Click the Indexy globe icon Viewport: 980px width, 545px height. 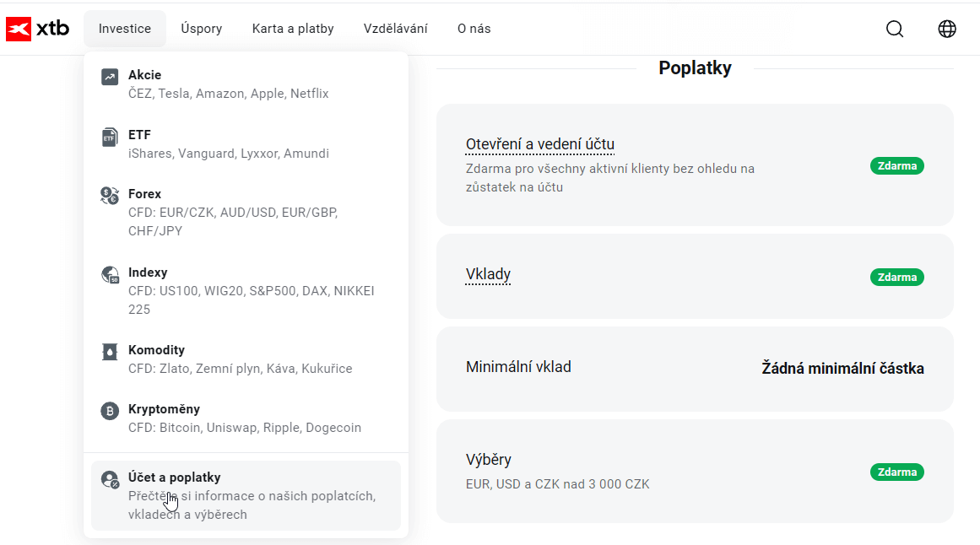pos(110,274)
